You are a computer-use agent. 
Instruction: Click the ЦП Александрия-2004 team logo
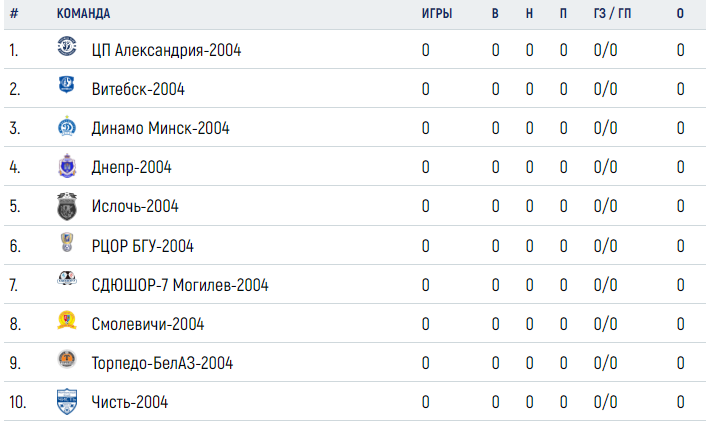pyautogui.click(x=67, y=46)
